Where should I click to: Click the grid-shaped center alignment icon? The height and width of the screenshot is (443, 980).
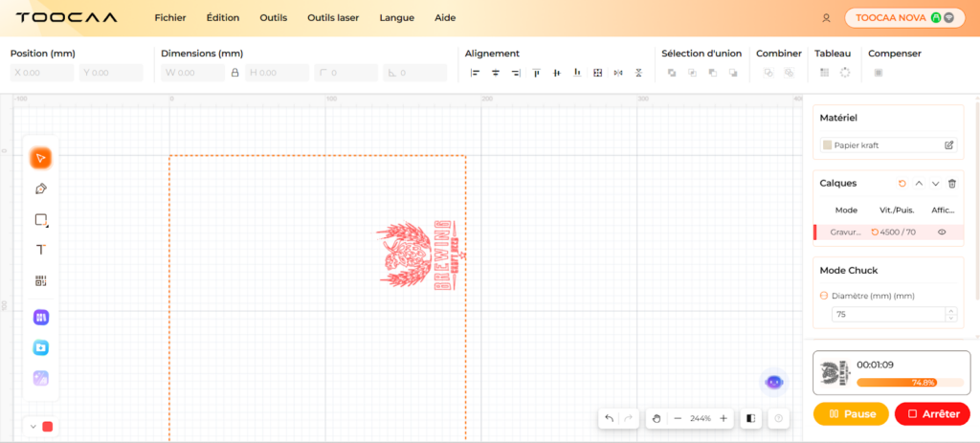[597, 73]
